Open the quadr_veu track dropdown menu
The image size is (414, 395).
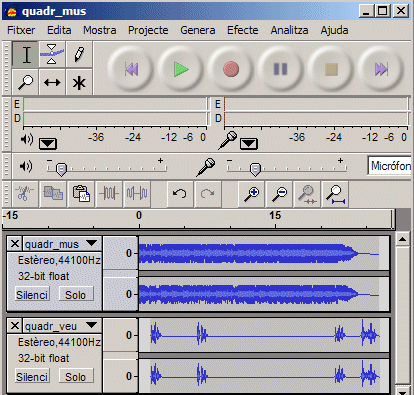[x=91, y=325]
